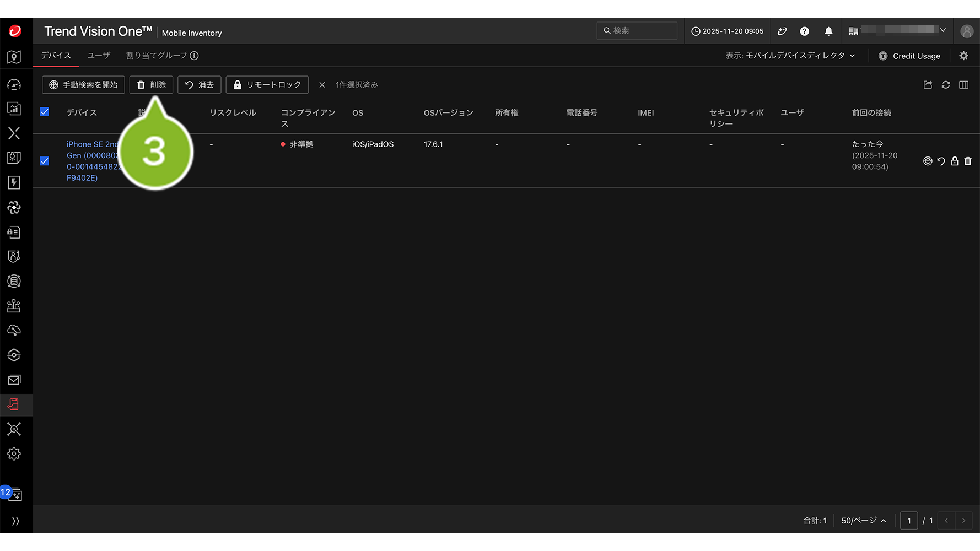Clear selection with the X icon
The image size is (980, 551).
point(322,85)
